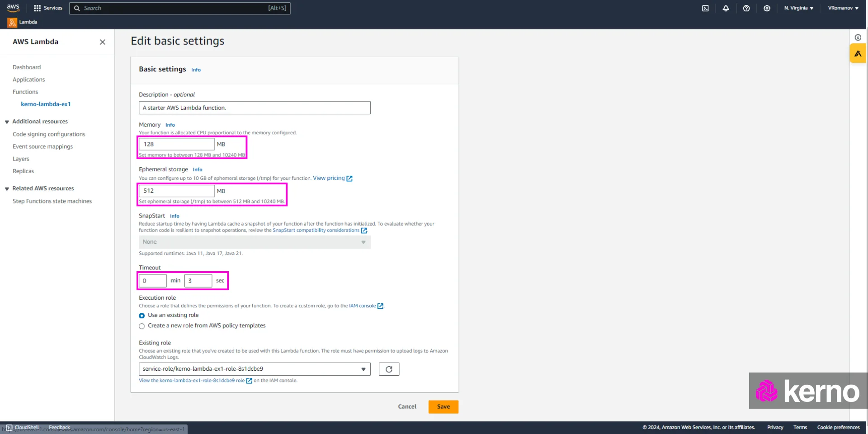Click the Timeout seconds field
The height and width of the screenshot is (434, 868).
point(198,281)
